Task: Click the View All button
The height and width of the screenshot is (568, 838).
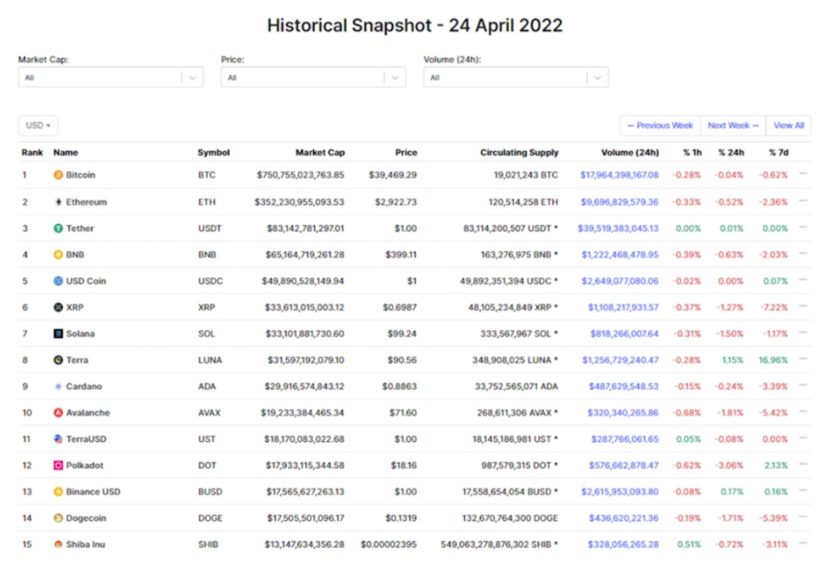Action: click(788, 126)
